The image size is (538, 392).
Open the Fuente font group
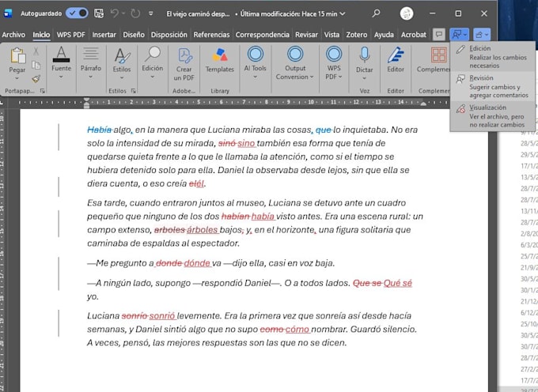pos(62,62)
